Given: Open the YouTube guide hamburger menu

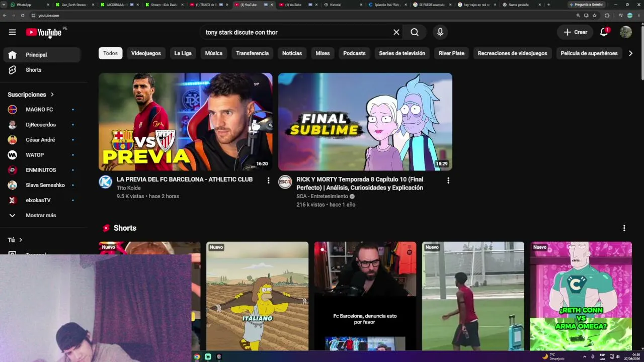Looking at the screenshot, I should 12,32.
